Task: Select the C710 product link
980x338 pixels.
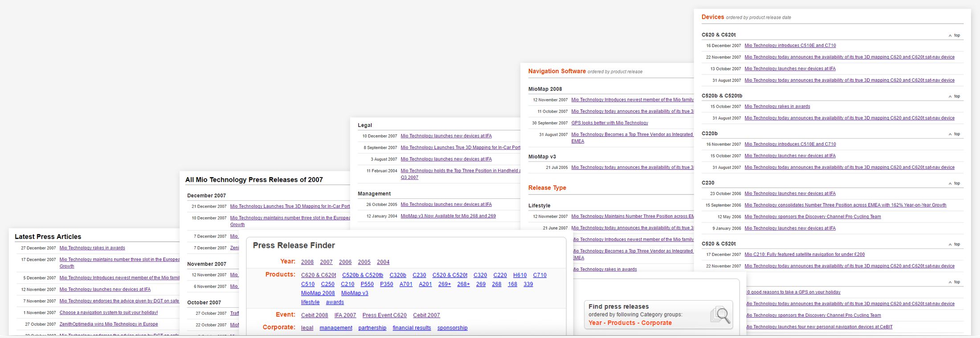Action: (540, 275)
